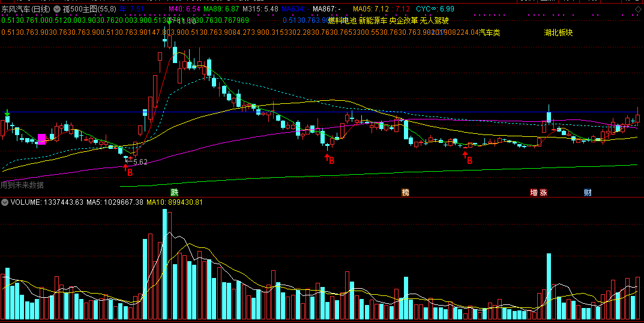Click the 用到未来数据 warning text
This screenshot has height=323, width=644.
click(x=22, y=186)
